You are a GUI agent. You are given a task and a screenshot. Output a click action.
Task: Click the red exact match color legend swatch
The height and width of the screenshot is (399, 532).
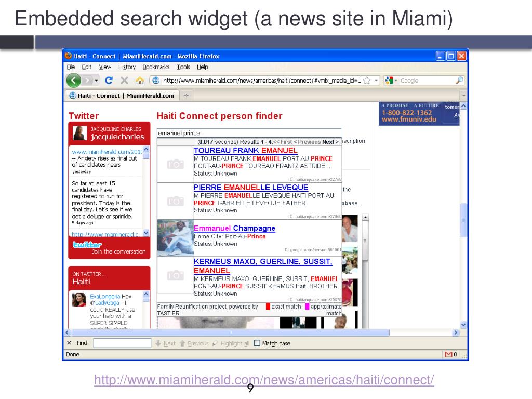pos(268,307)
